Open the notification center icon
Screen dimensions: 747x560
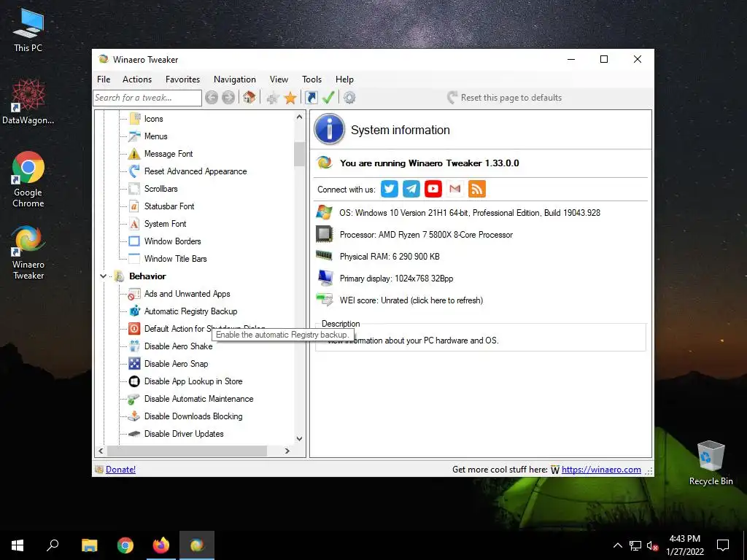pos(723,545)
